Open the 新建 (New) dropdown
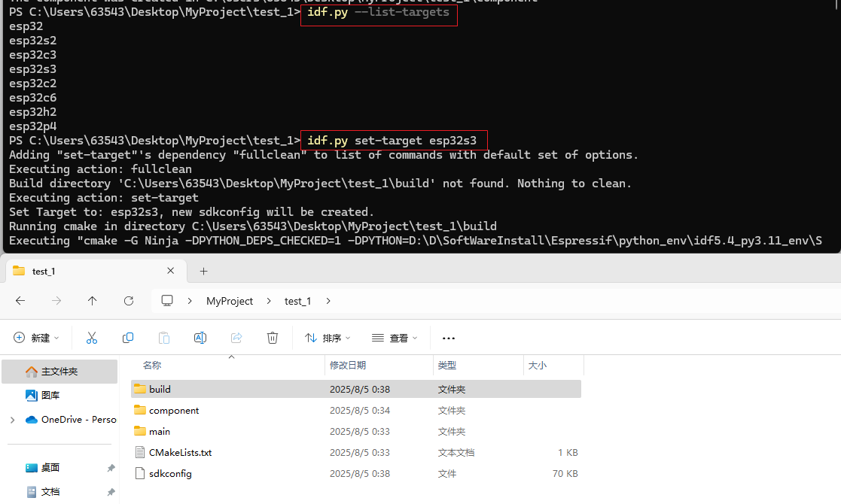Image resolution: width=841 pixels, height=504 pixels. click(36, 338)
